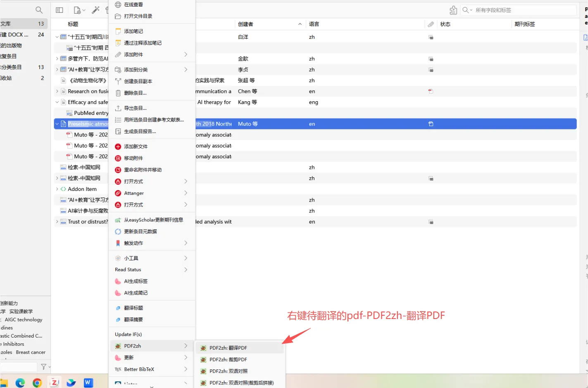Expand the Trust or distrust? item
This screenshot has width=588, height=388.
tap(57, 222)
